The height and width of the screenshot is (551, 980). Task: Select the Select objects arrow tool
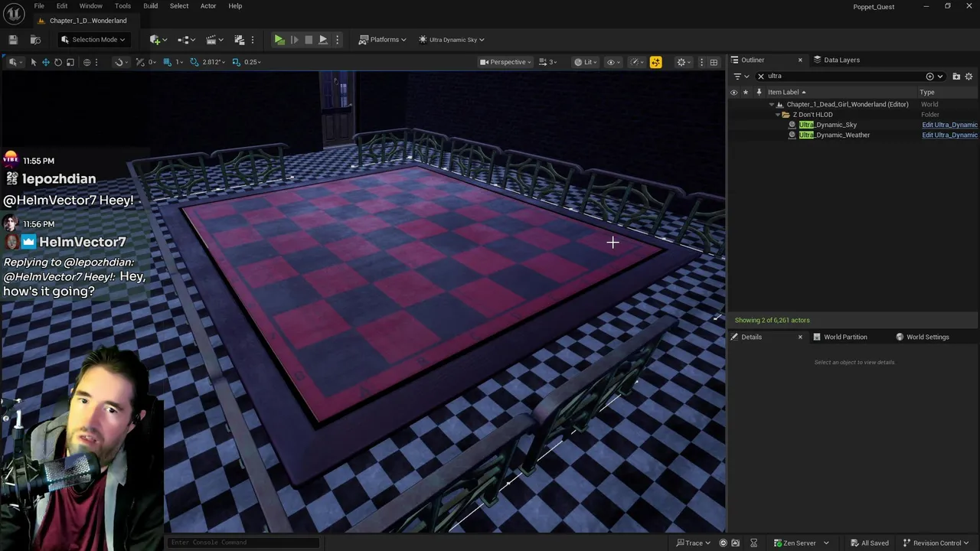34,62
